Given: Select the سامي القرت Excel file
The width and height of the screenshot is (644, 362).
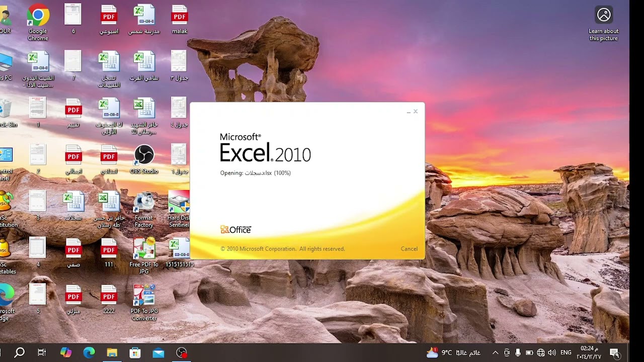Looking at the screenshot, I should [144, 66].
